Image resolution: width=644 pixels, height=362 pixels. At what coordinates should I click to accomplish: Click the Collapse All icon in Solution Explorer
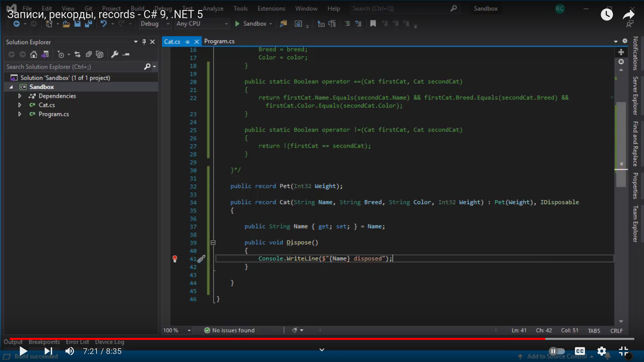tap(89, 54)
